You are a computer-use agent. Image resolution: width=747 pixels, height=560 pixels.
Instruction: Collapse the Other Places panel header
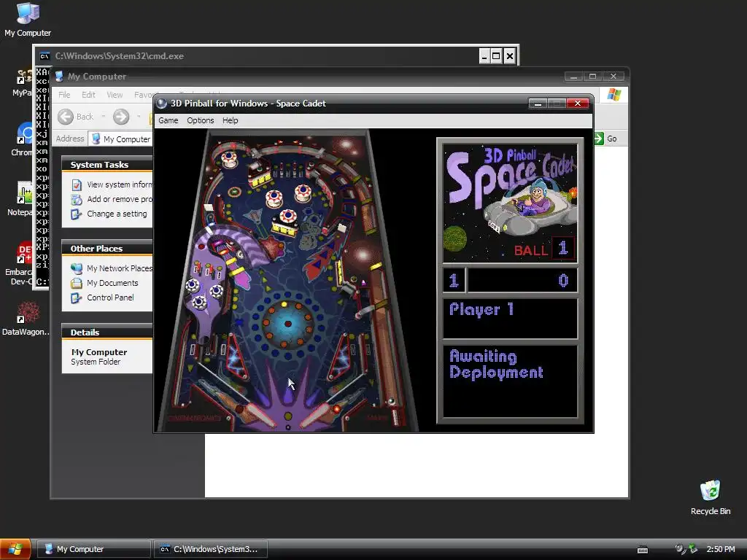pyautogui.click(x=107, y=249)
